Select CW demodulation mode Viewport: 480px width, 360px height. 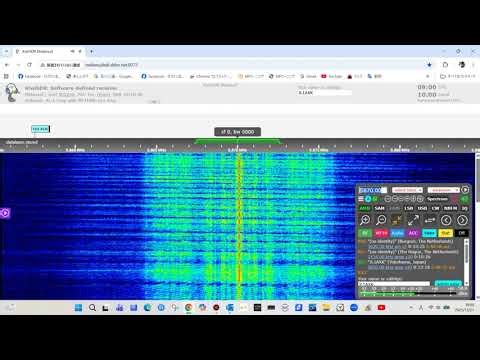435,208
